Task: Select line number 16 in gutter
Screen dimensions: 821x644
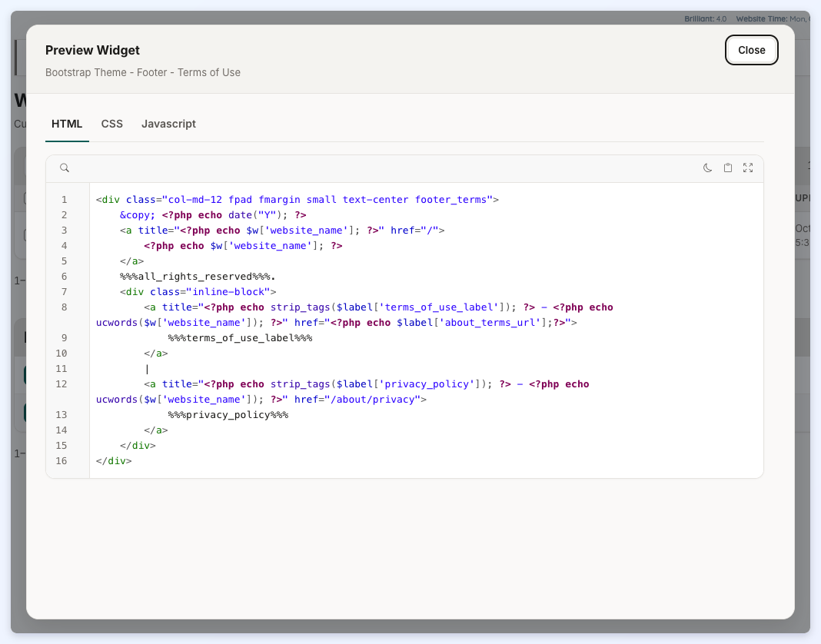Action: (x=61, y=461)
